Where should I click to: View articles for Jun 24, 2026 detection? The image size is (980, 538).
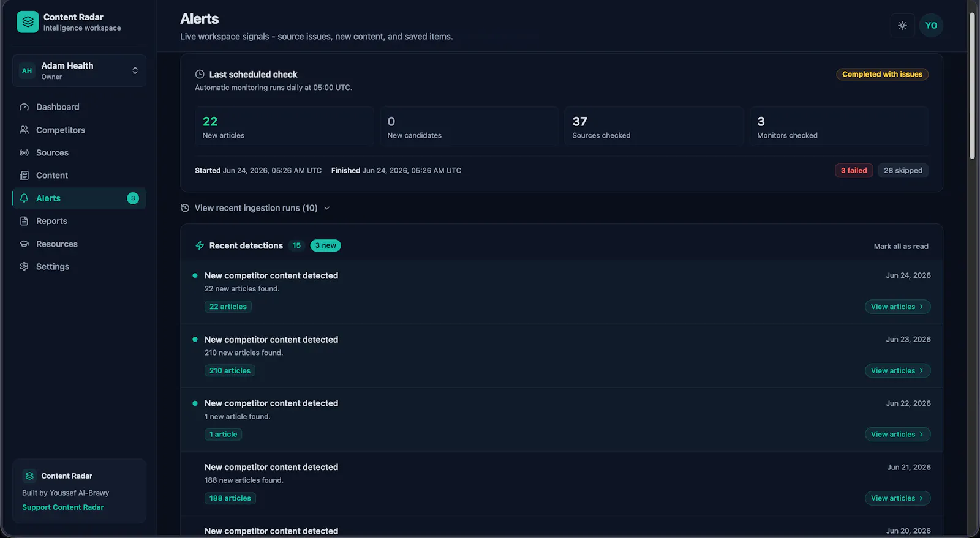pyautogui.click(x=897, y=307)
